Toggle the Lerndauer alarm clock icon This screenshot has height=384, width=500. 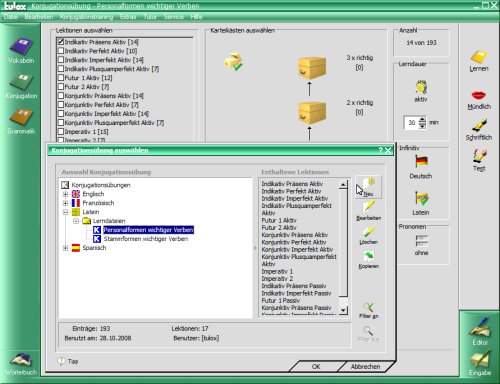coord(421,87)
